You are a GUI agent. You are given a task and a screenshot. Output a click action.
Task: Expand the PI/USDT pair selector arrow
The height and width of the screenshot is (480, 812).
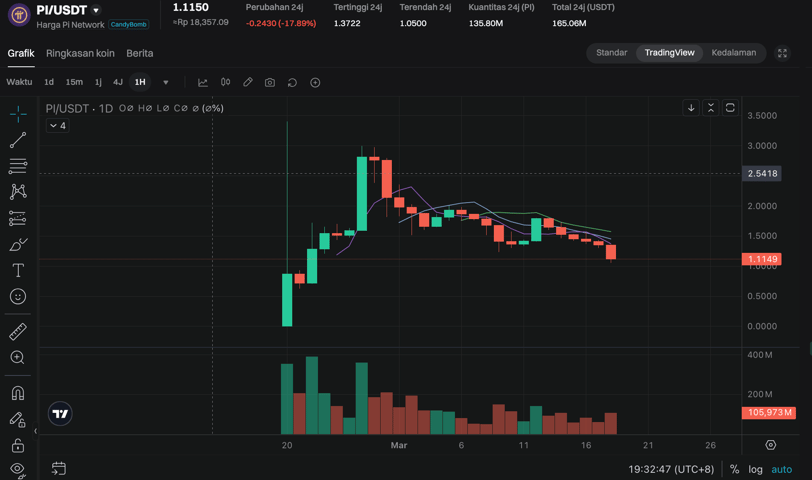(96, 10)
